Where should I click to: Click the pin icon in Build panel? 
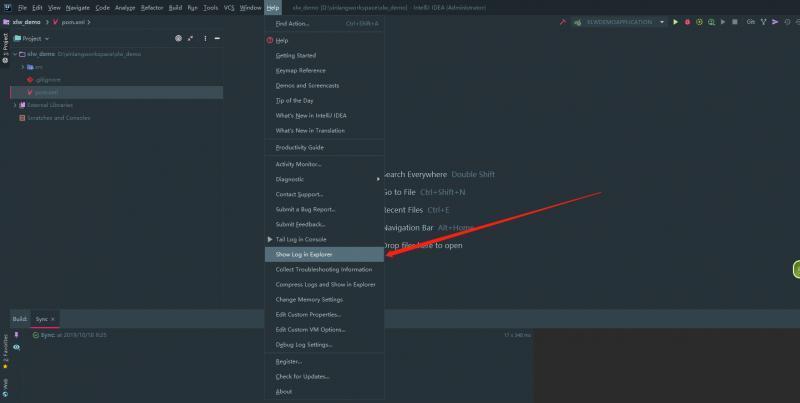16,335
